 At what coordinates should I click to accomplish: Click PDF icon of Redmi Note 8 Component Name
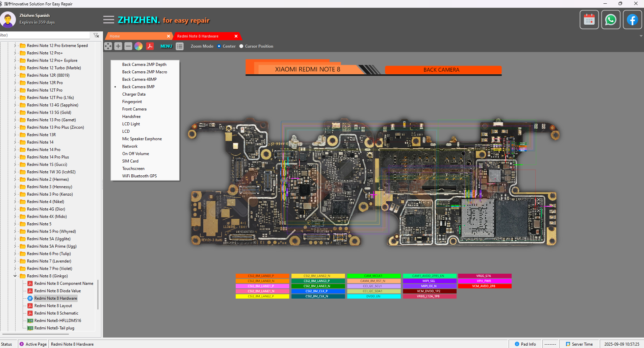tap(30, 283)
